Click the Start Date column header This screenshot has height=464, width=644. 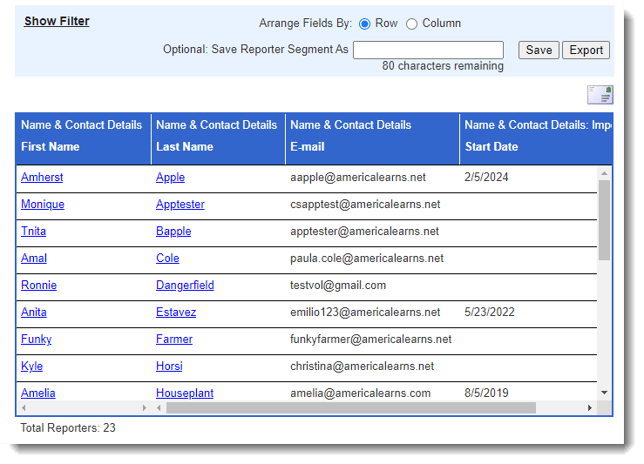click(491, 147)
